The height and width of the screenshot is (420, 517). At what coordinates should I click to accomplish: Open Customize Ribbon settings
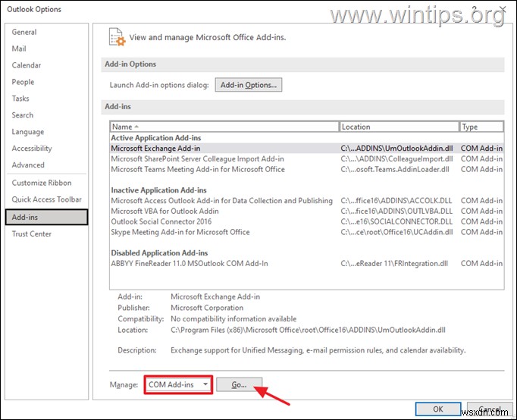(42, 183)
